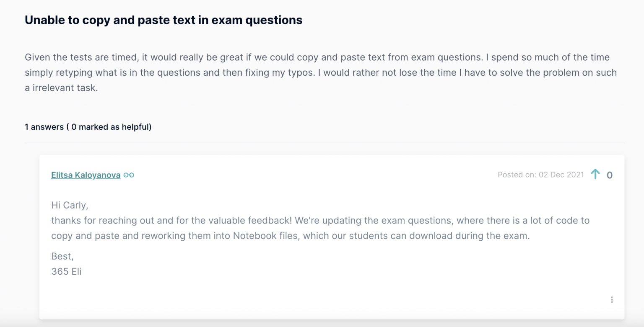644x327 pixels.
Task: Click the answer line starting "copy and paste and reworking"
Action: [290, 236]
